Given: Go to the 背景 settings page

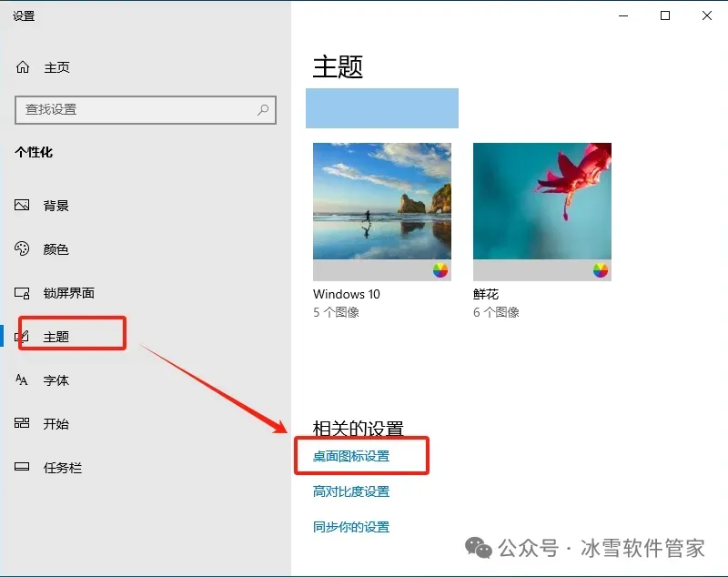Looking at the screenshot, I should 56,205.
